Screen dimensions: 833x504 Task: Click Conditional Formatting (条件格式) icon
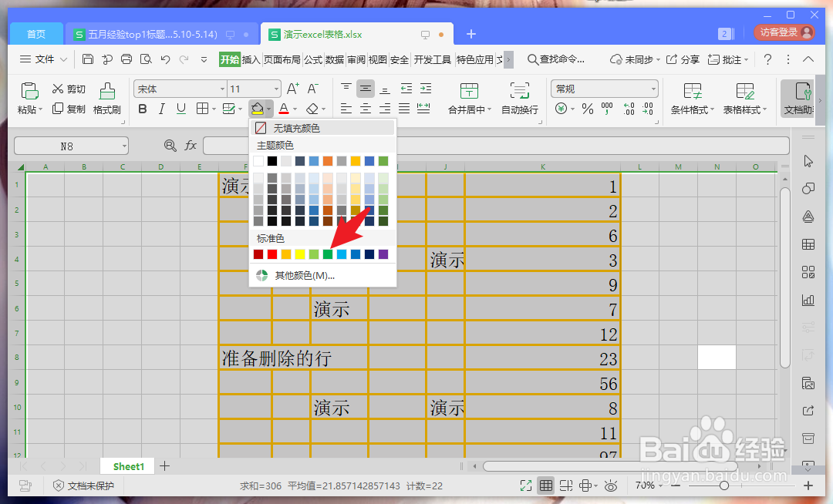692,91
